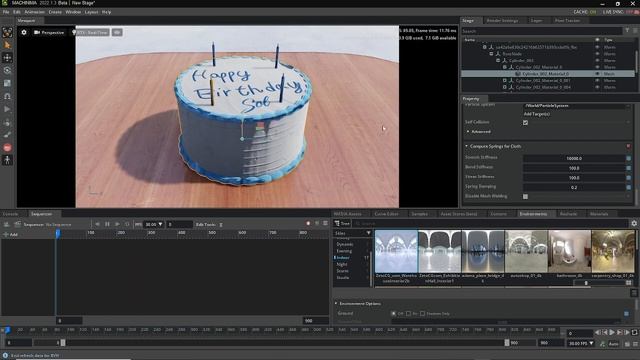Select the Night sky category

point(342,264)
